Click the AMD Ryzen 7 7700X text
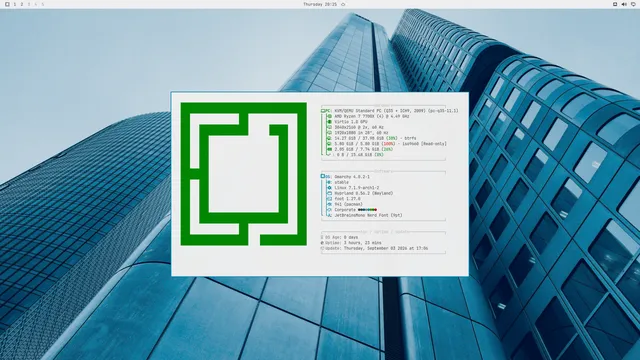 [x=372, y=116]
